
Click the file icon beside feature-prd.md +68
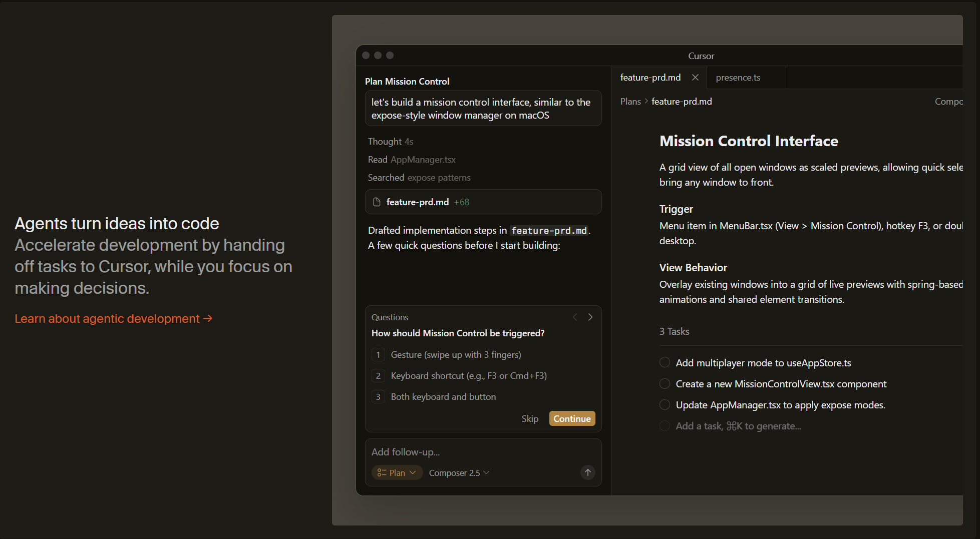377,202
